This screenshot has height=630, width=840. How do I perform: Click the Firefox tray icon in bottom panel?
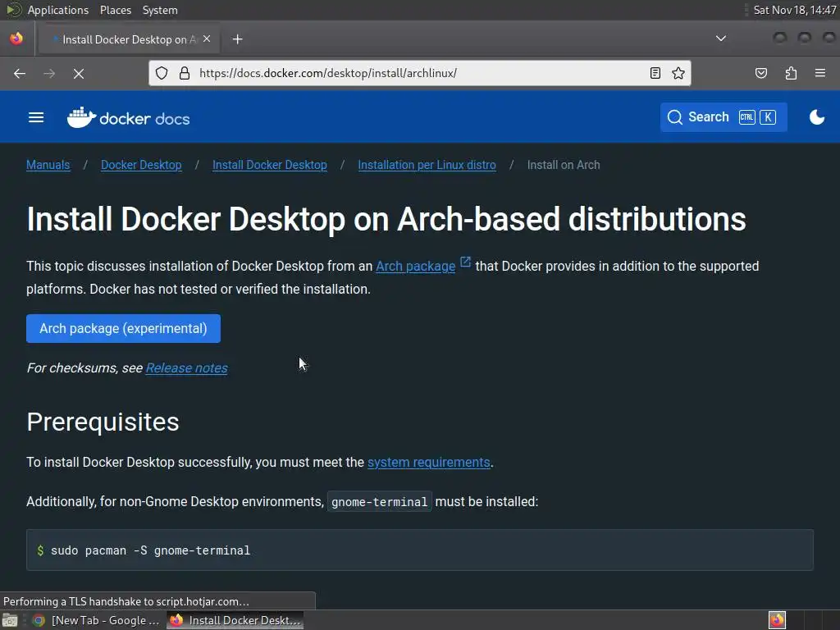777,620
